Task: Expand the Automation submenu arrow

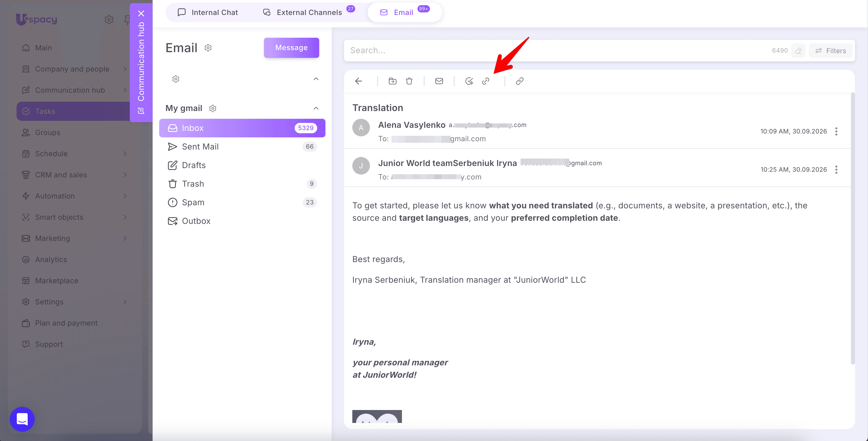Action: [x=125, y=196]
